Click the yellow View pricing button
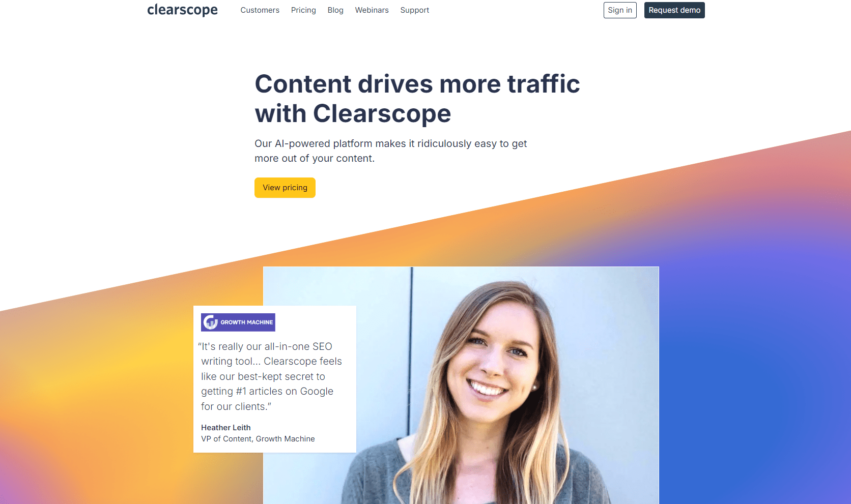 (x=285, y=188)
